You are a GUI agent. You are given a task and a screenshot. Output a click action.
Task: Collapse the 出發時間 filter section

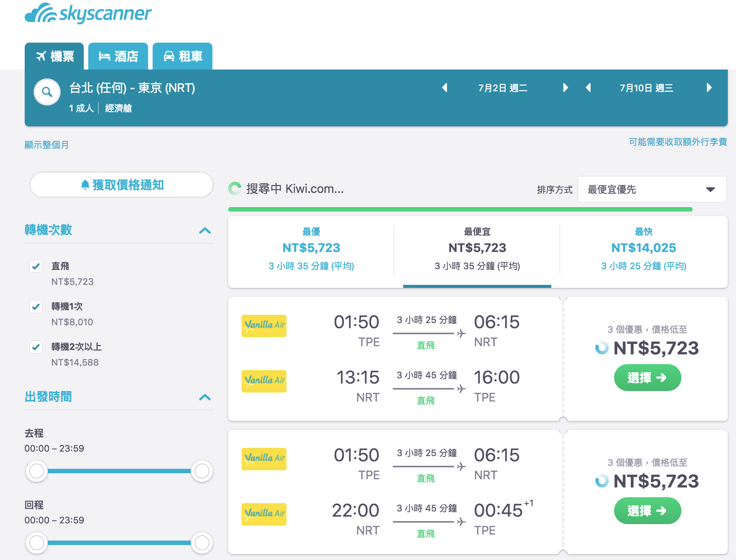205,397
